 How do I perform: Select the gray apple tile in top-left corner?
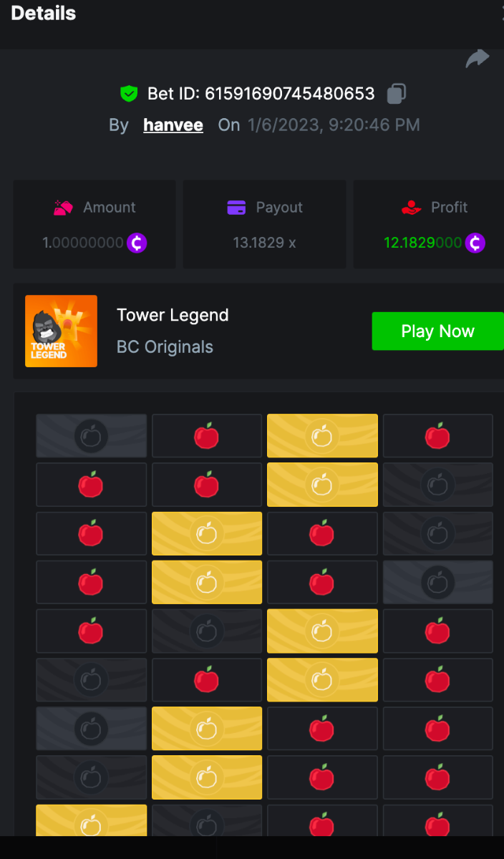click(x=91, y=435)
